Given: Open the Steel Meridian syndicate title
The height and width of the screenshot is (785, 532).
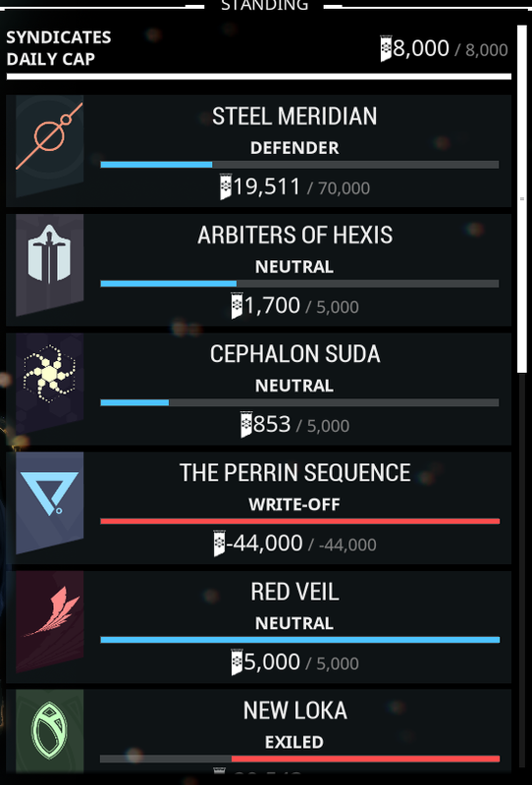Looking at the screenshot, I should coord(294,116).
